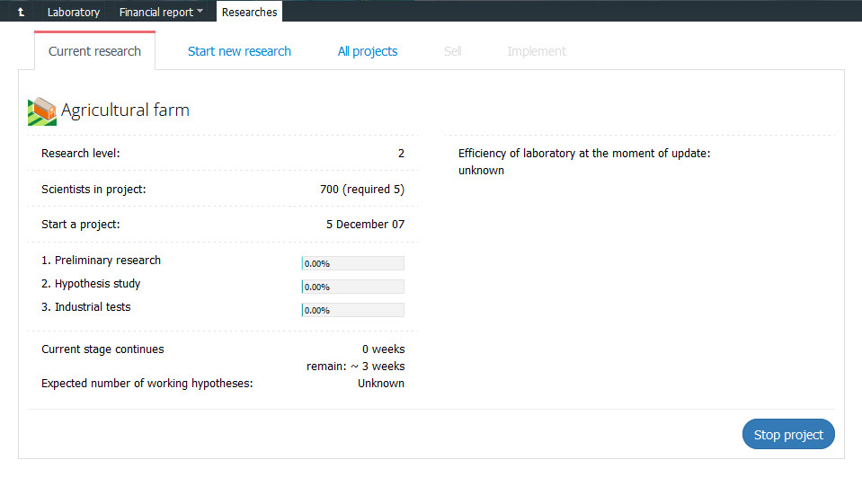Click the project start date 5 December 07

coord(365,225)
